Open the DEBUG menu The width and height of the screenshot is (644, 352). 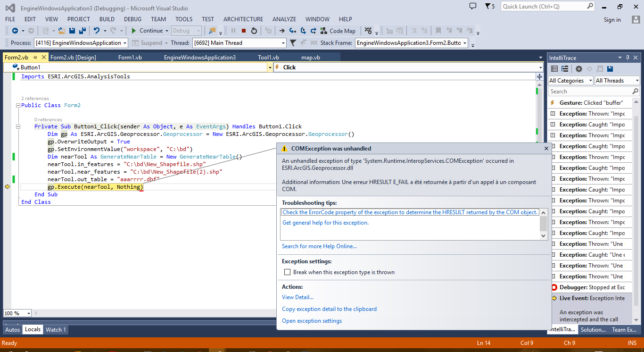(x=132, y=19)
